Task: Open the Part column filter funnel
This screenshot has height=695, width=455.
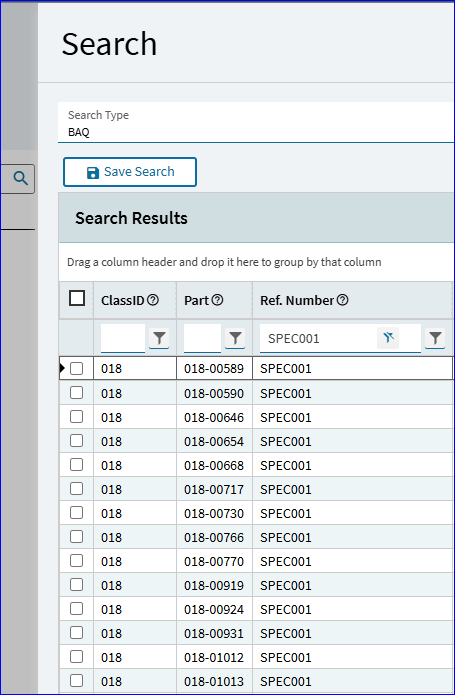Action: pyautogui.click(x=235, y=339)
